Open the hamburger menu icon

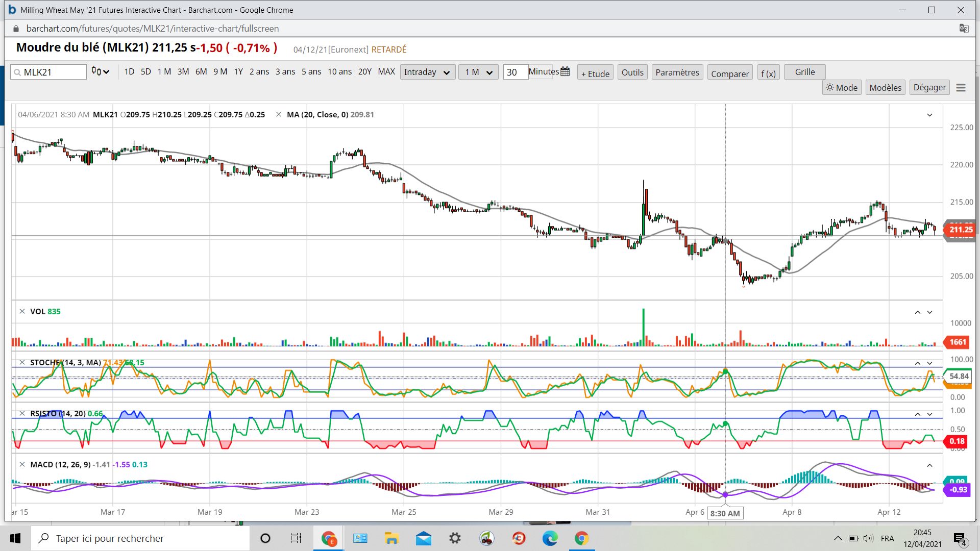pos(961,88)
